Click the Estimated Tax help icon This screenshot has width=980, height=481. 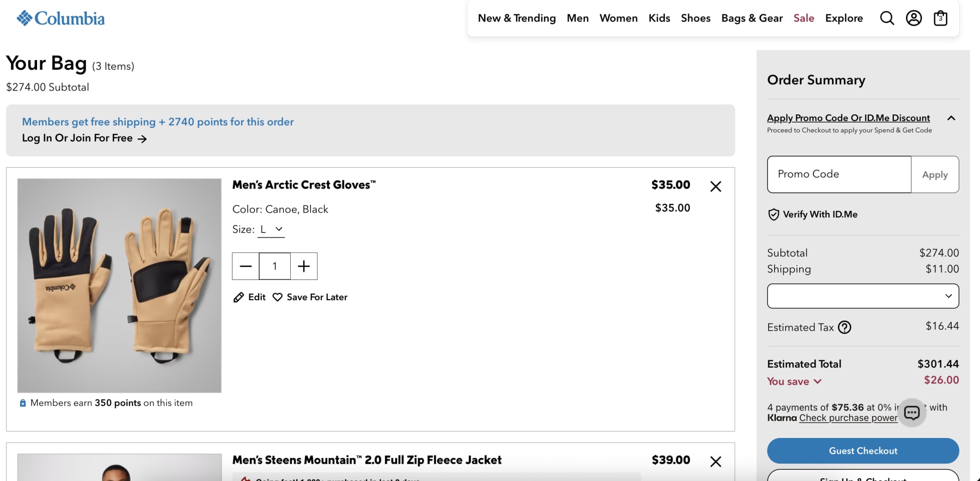(x=844, y=327)
